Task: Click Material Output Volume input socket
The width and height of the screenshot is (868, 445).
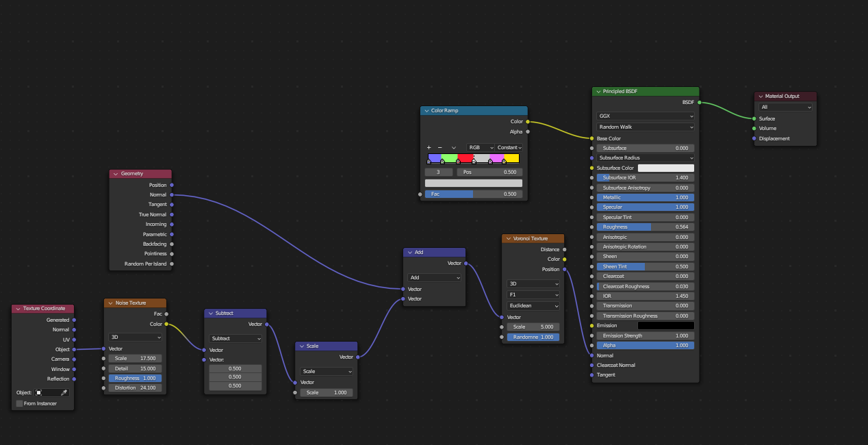Action: tap(754, 128)
